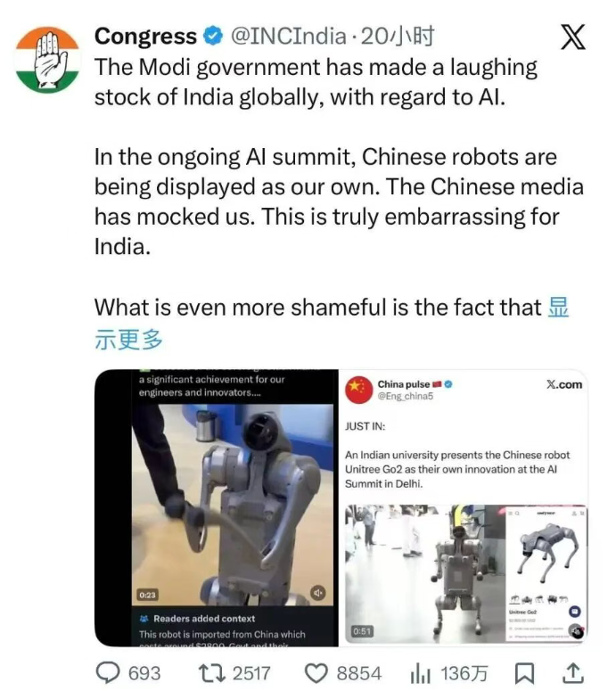Screen dimensions: 616x699
Task: Unmute the left robot video via speaker icon
Action: pyautogui.click(x=317, y=593)
